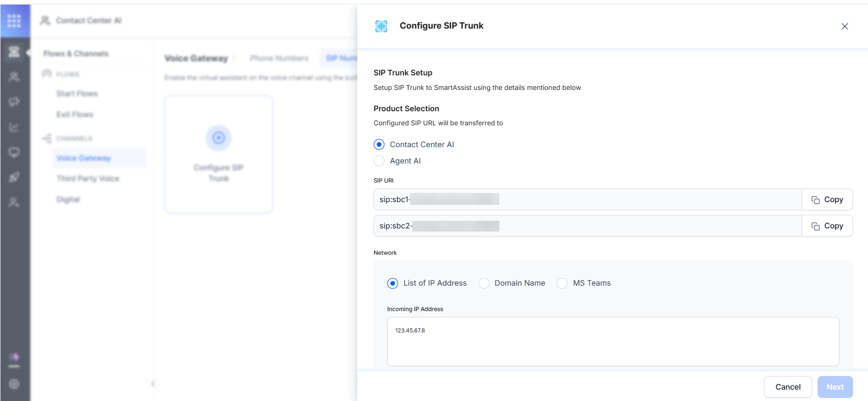This screenshot has width=868, height=401.
Task: Click the Next button
Action: click(x=835, y=387)
